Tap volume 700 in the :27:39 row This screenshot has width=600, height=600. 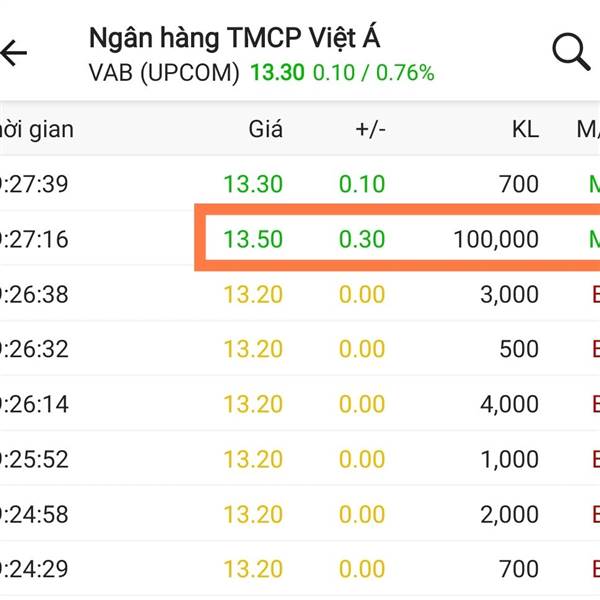[x=519, y=184]
